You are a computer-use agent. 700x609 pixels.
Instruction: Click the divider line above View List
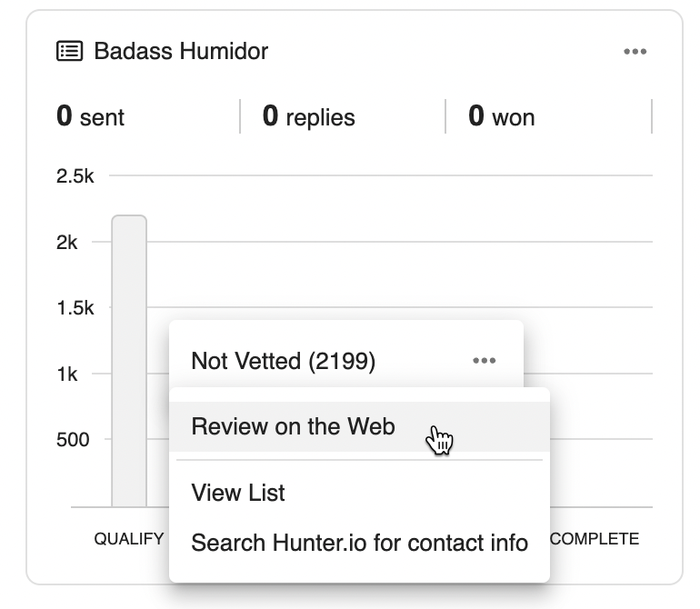(x=359, y=460)
